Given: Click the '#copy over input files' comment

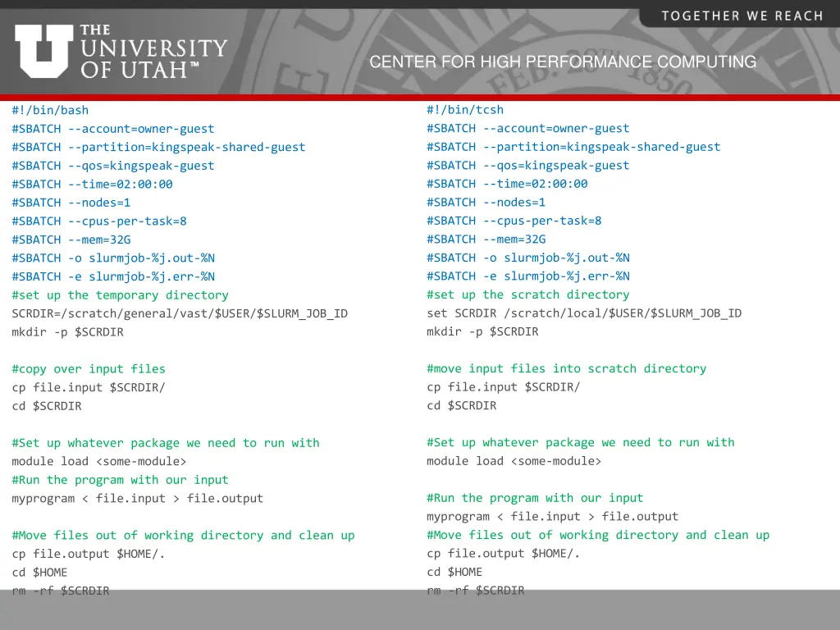Looking at the screenshot, I should 89,369.
